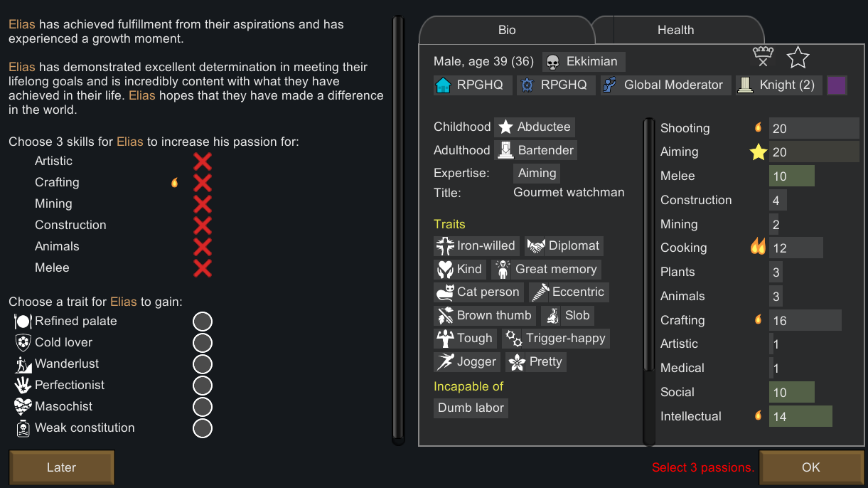Viewport: 868px width, 488px height.
Task: Confirm with the OK button
Action: coord(811,467)
